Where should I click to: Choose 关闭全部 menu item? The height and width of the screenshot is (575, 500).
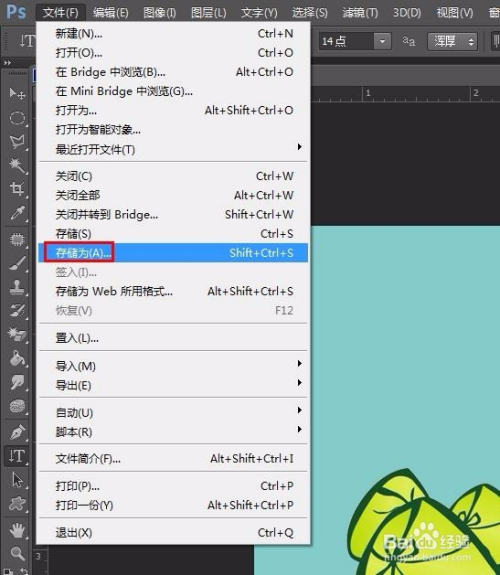click(x=173, y=195)
